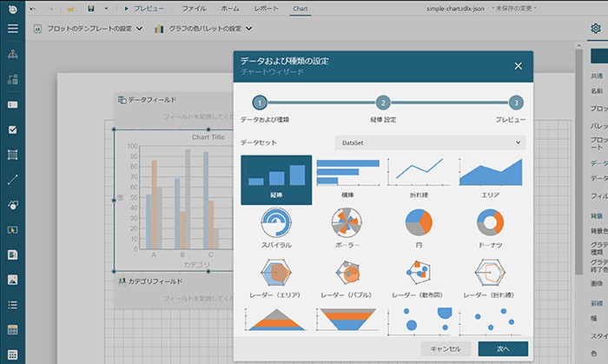Select the エリア area chart icon
The width and height of the screenshot is (608, 364).
pos(490,179)
